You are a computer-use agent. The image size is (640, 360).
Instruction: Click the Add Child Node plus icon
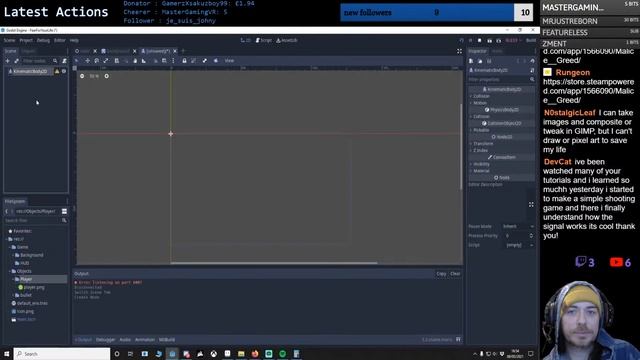click(x=7, y=61)
